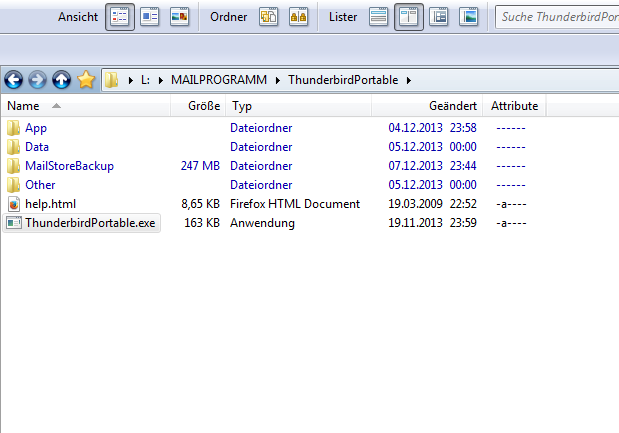Select the explorer-style Lister layout with tree

(439, 17)
